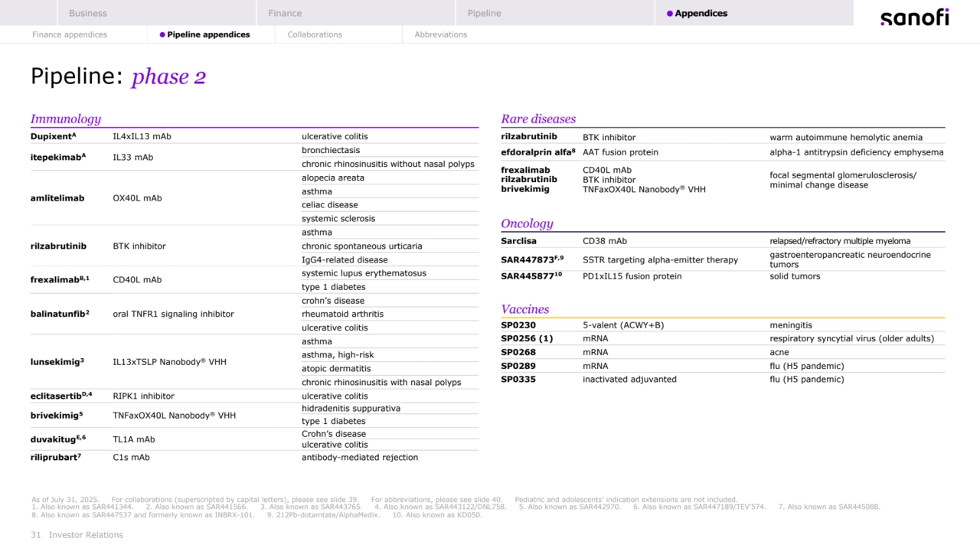The image size is (980, 551).
Task: Select the duvakitug drug name
Action: pos(58,439)
